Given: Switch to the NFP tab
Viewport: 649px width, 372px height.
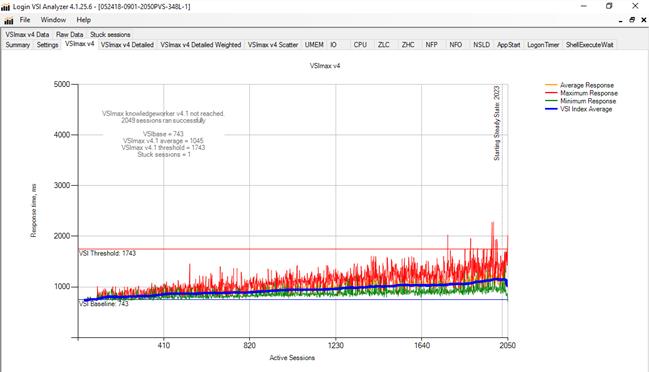Looking at the screenshot, I should 431,45.
